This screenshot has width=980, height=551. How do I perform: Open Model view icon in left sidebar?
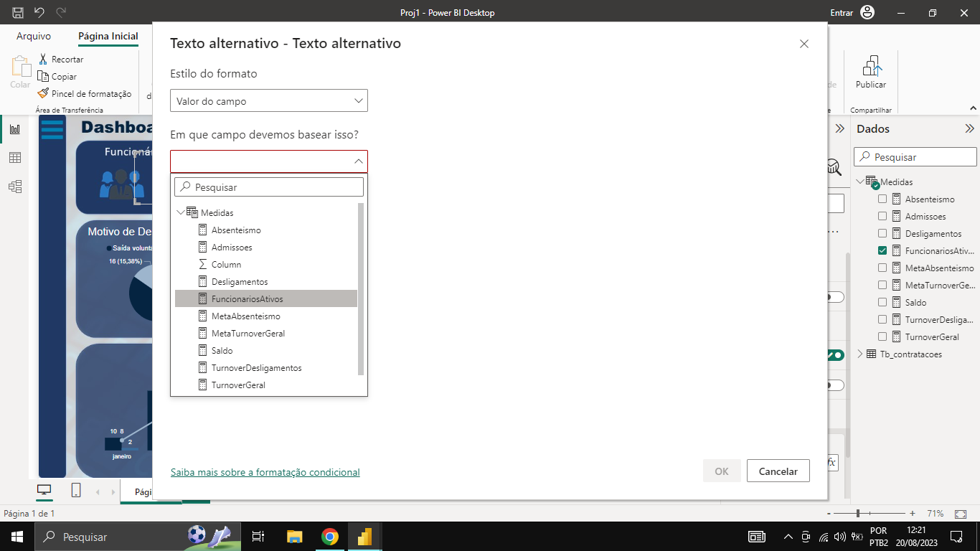click(15, 187)
